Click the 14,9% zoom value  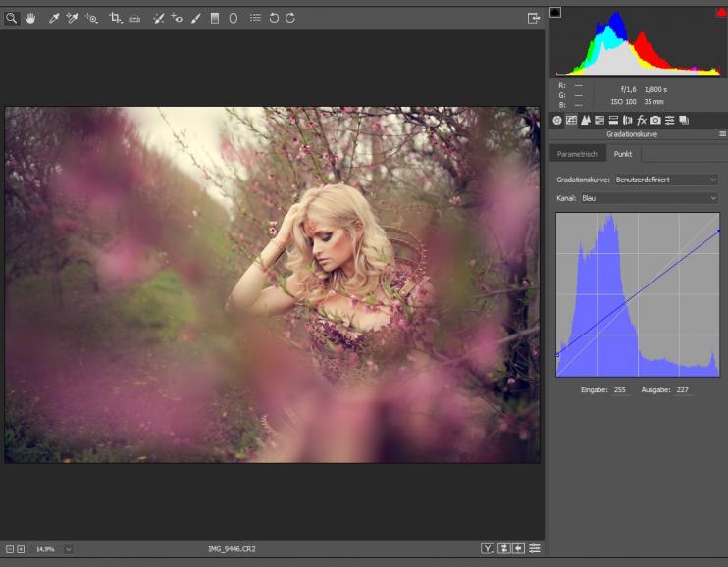(x=45, y=549)
